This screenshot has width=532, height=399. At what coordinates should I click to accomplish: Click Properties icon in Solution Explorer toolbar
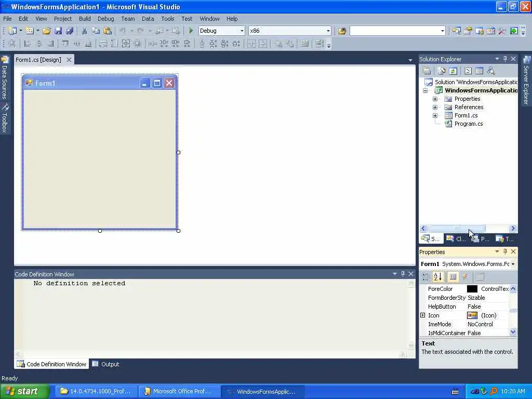tap(427, 71)
